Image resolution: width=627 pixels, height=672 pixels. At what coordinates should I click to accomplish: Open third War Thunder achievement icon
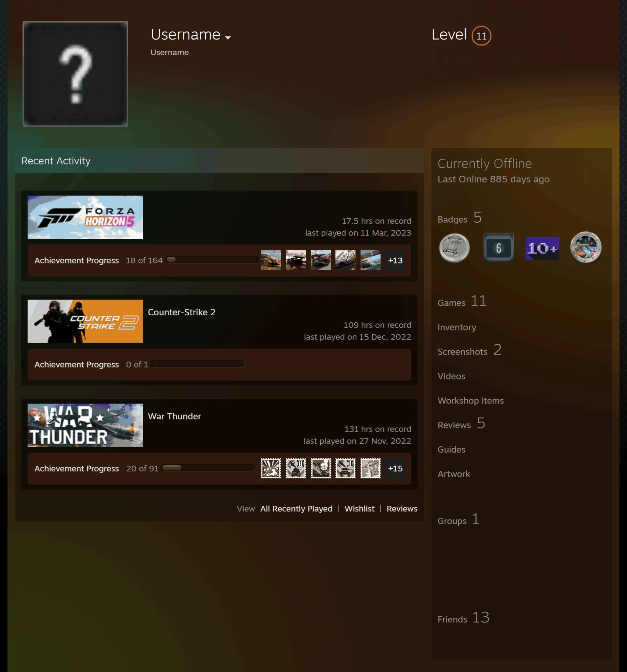click(x=321, y=468)
